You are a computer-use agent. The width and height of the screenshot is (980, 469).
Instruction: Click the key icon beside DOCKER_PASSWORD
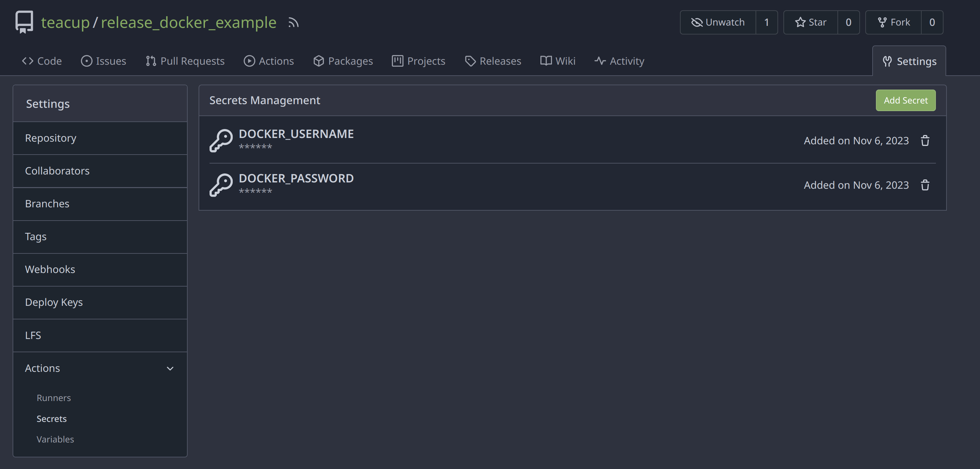point(222,185)
